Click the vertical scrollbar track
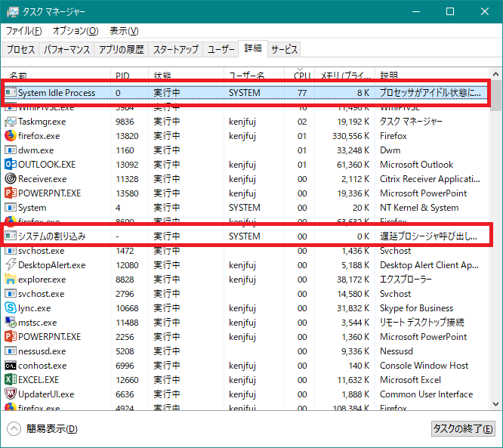503x448 pixels. pyautogui.click(x=495, y=254)
